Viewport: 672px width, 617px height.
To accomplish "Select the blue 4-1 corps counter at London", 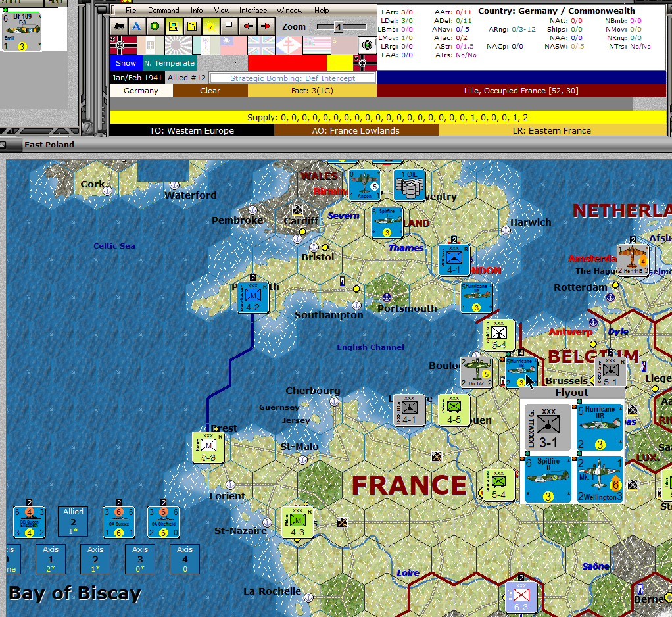I will [x=454, y=260].
